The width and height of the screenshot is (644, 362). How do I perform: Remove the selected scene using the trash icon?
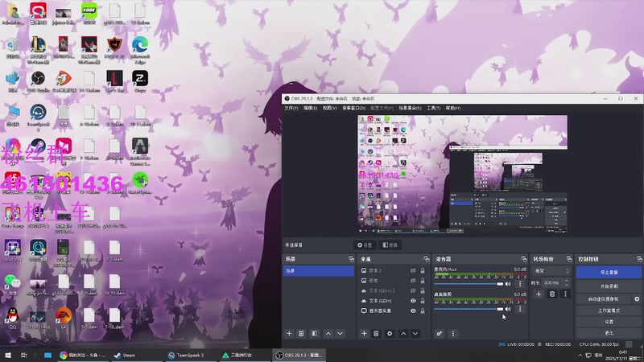coord(300,334)
